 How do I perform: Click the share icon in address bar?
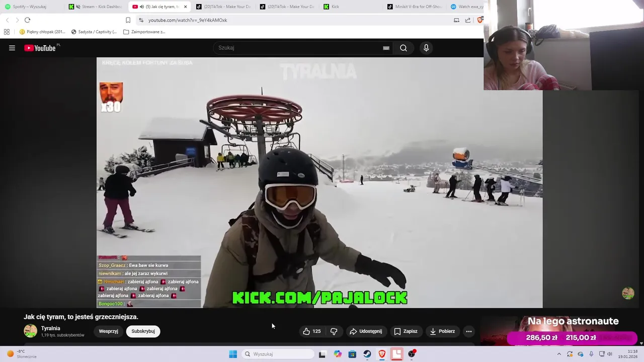pyautogui.click(x=467, y=20)
